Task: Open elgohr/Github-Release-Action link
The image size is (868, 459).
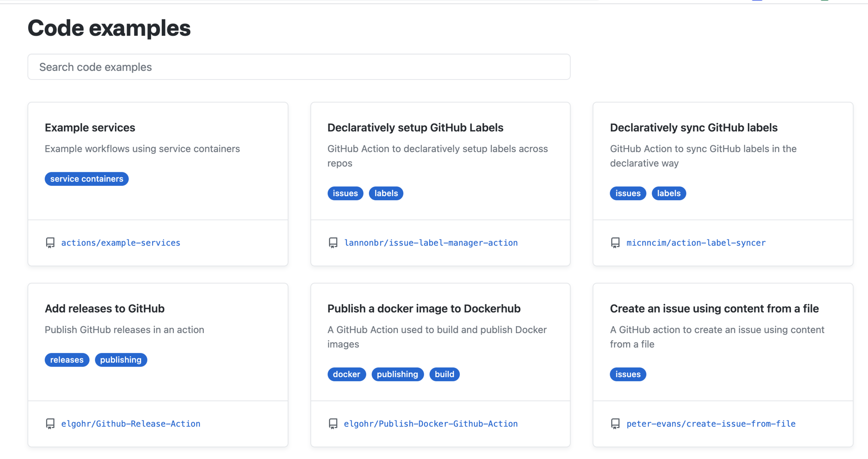Action: (x=131, y=424)
